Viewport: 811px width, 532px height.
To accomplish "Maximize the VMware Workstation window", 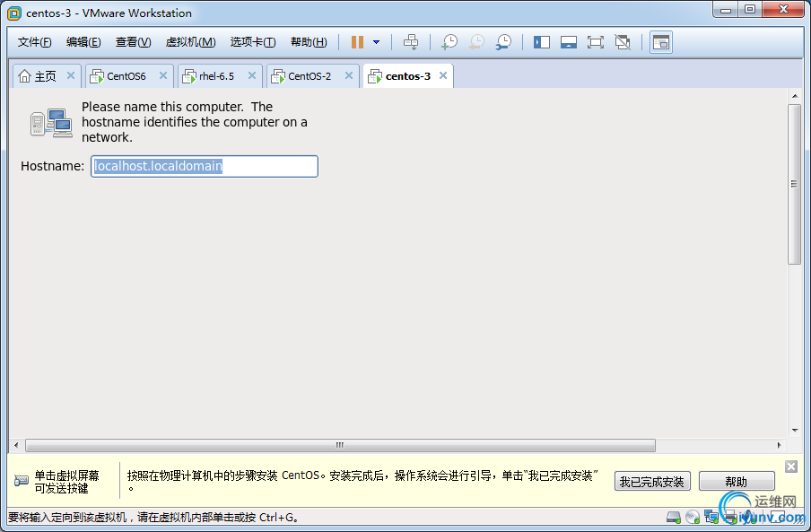I will pos(749,10).
